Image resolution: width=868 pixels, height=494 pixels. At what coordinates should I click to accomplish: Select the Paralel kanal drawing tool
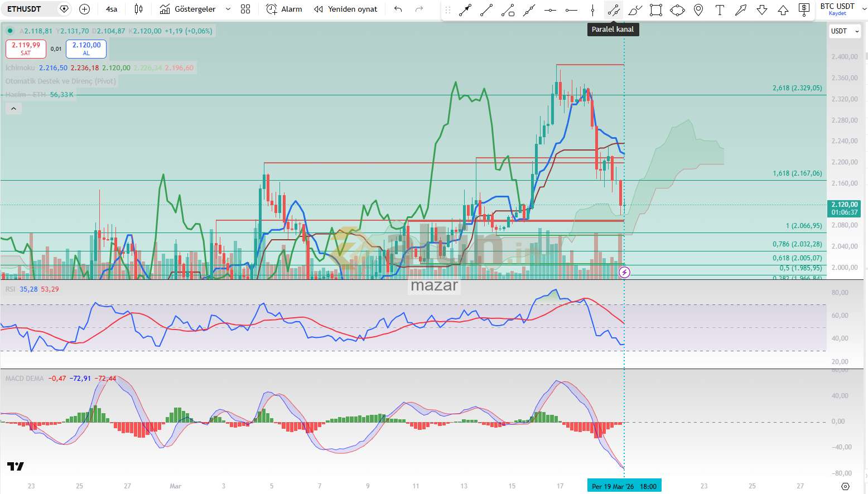pos(613,9)
